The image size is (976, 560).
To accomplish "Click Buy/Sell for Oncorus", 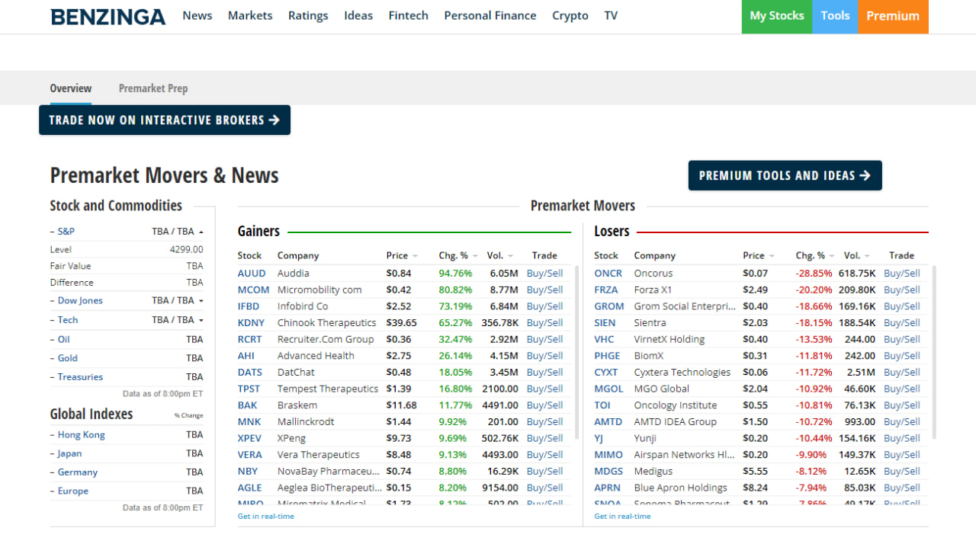I will [x=902, y=274].
